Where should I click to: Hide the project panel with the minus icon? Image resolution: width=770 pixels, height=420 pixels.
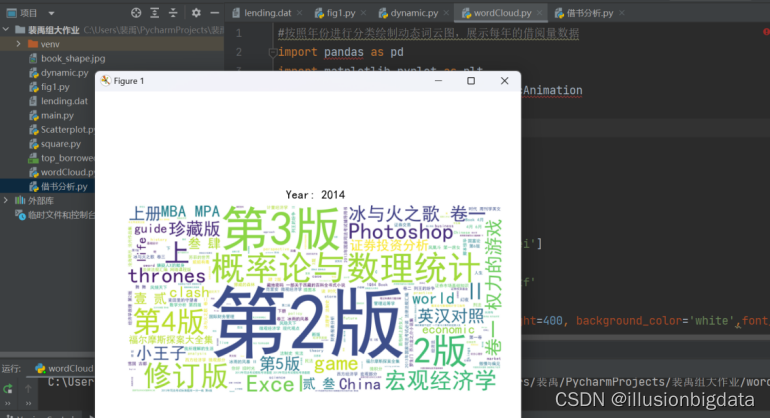[x=215, y=13]
